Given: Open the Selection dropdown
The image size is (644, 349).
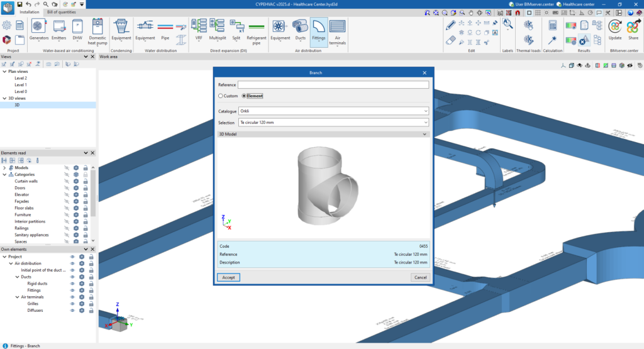Looking at the screenshot, I should tap(333, 123).
